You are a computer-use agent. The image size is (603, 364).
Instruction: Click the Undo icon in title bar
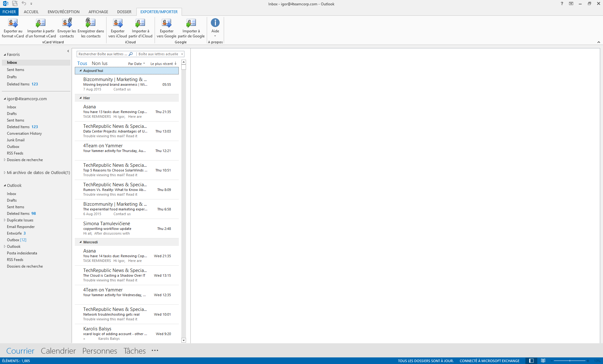(x=24, y=3)
